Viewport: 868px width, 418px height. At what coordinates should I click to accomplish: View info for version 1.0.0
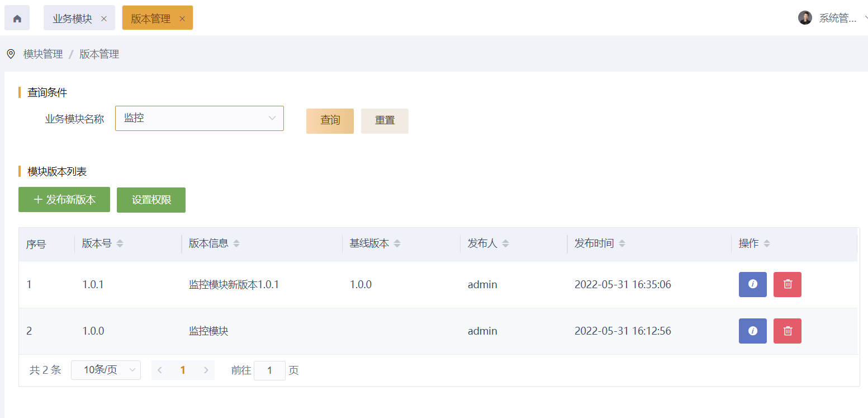pos(752,331)
